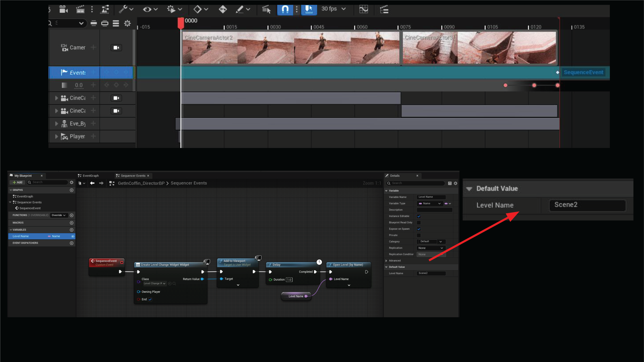Toggle the End checkbox on widget node
The width and height of the screenshot is (644, 362).
[x=150, y=299]
